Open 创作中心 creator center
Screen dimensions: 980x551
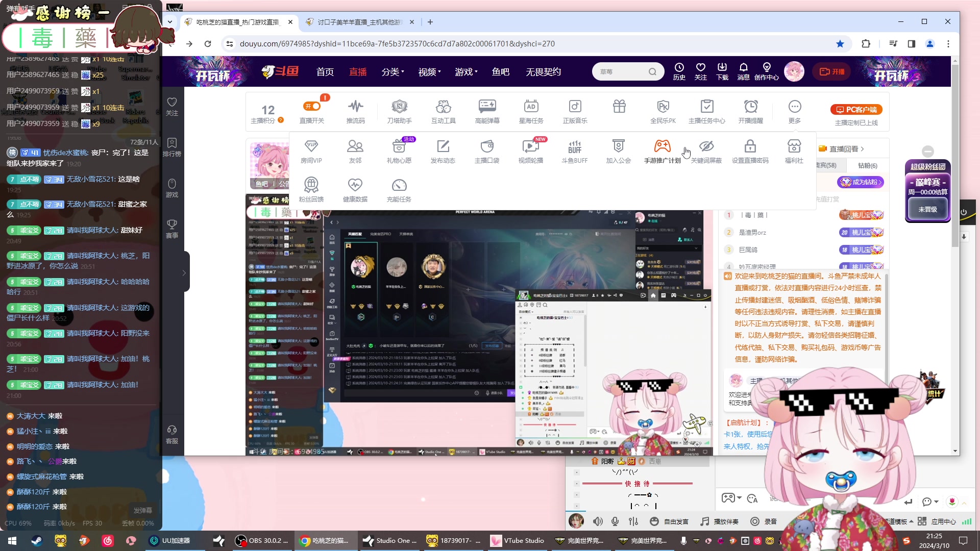[x=767, y=71]
